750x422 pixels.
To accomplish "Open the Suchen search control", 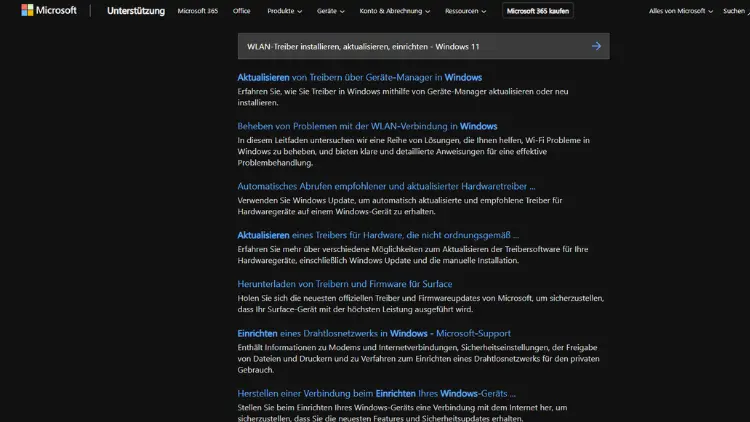I will pyautogui.click(x=736, y=11).
